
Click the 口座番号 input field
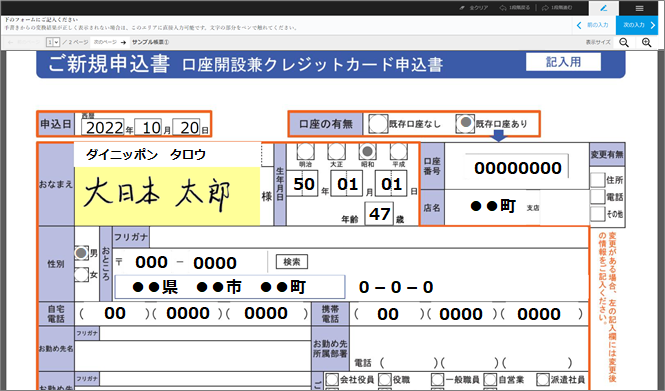pos(517,168)
